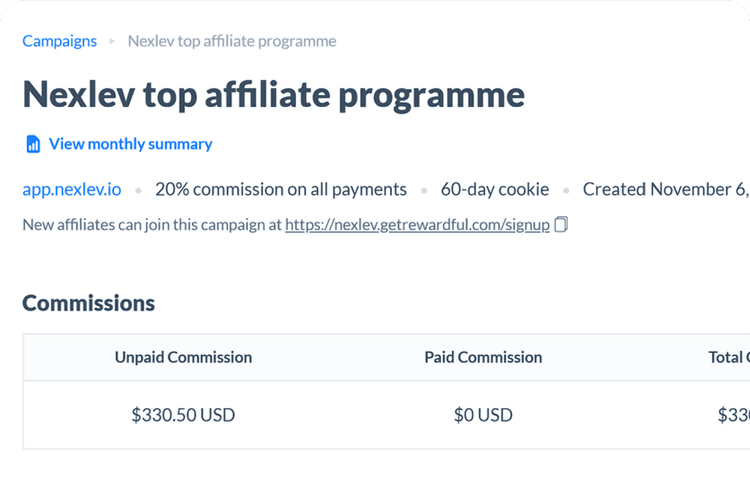Click the 60-day cookie label
This screenshot has height=490, width=750.
pos(495,189)
